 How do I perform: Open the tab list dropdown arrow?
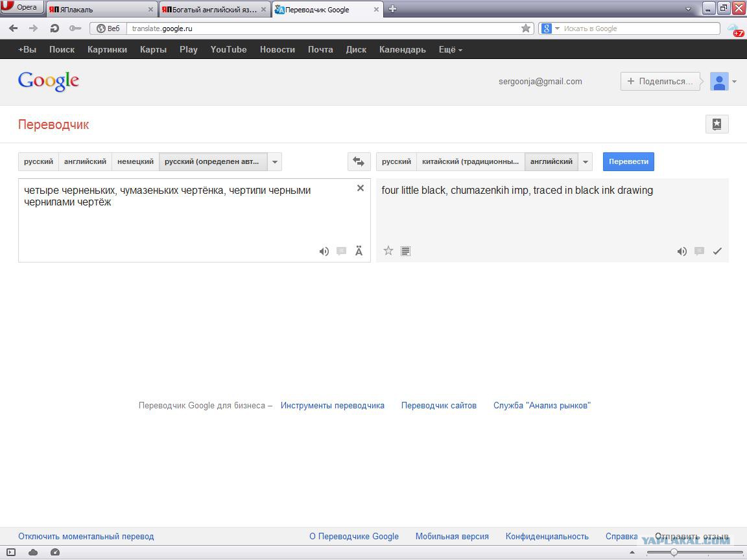(688, 9)
